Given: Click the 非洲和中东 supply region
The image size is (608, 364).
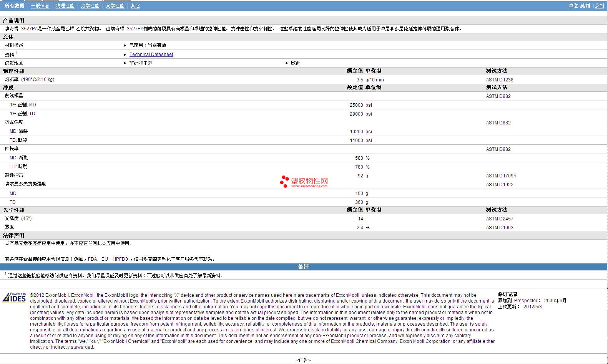Looking at the screenshot, I should pos(141,63).
